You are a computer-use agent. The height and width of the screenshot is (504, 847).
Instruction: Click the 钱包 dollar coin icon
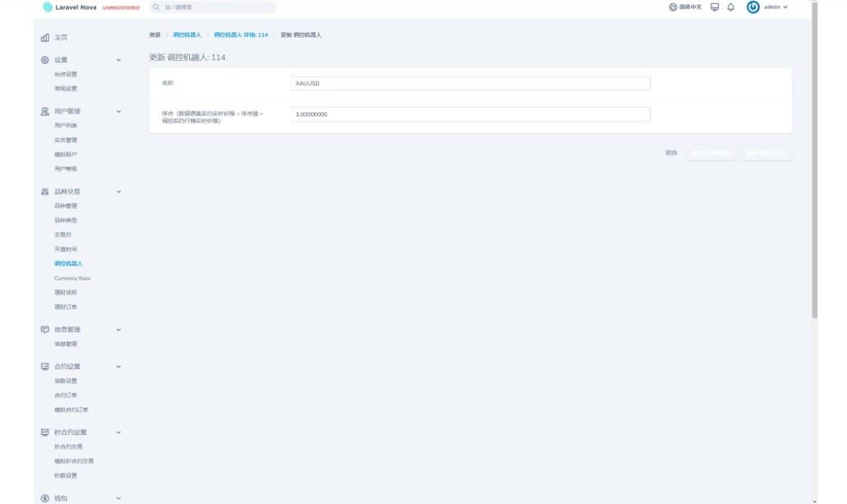tap(45, 498)
